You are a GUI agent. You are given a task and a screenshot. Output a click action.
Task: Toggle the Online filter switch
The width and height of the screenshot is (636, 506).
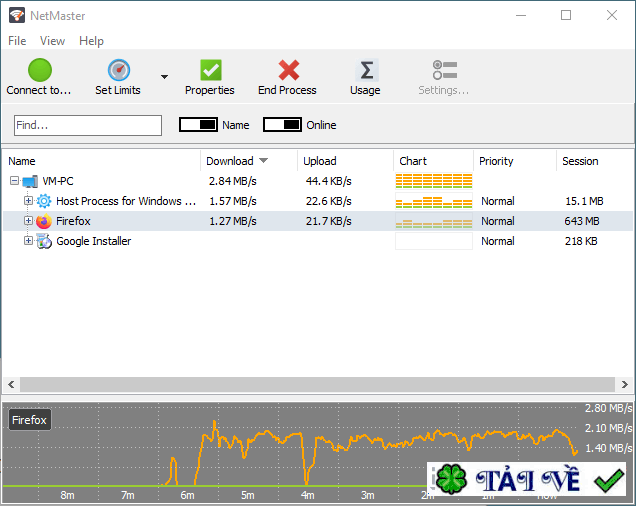tap(282, 125)
